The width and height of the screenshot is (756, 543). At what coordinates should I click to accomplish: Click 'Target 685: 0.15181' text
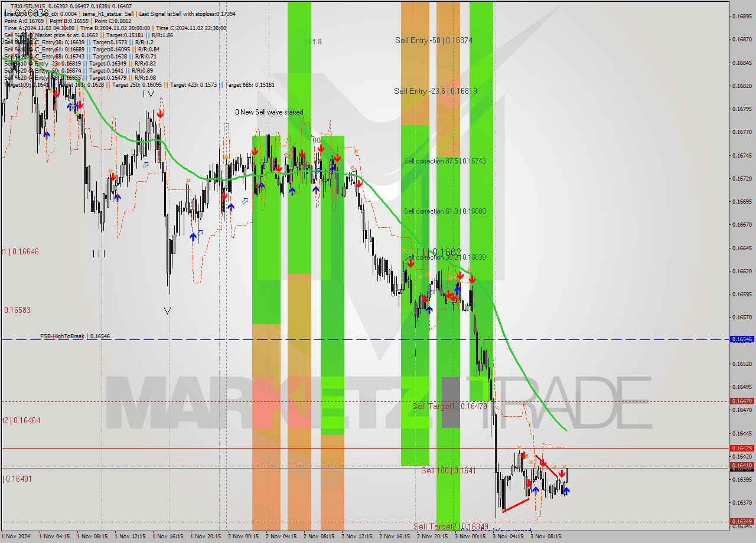[x=250, y=85]
